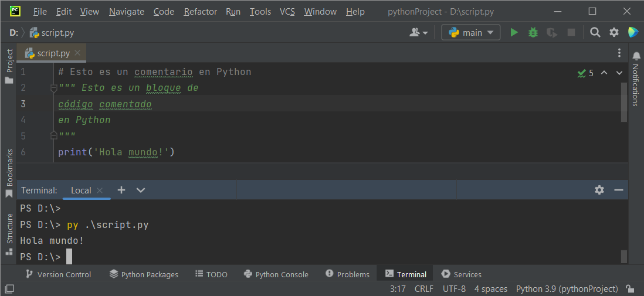
Task: Click the terminal vertical scrollbar thumb
Action: coord(624,257)
